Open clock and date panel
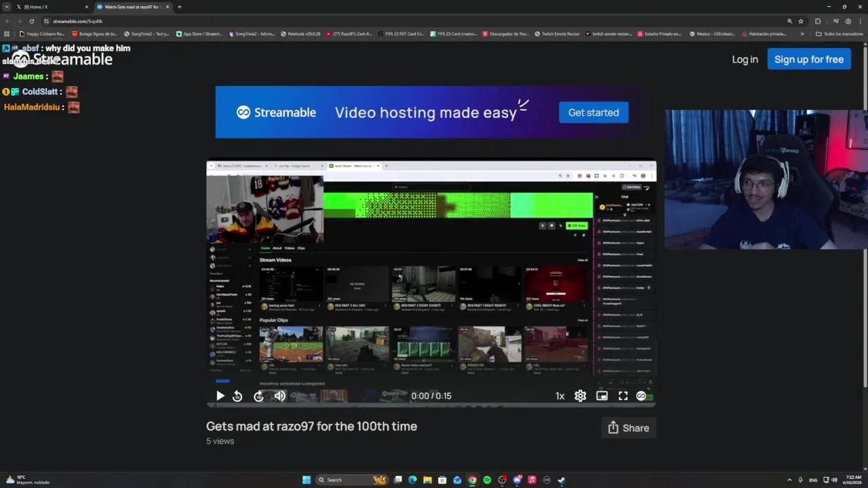Image resolution: width=868 pixels, height=488 pixels. (x=852, y=480)
